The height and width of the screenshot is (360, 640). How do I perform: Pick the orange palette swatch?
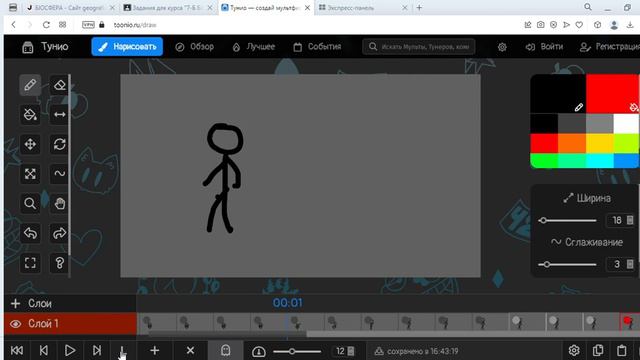coord(572,143)
